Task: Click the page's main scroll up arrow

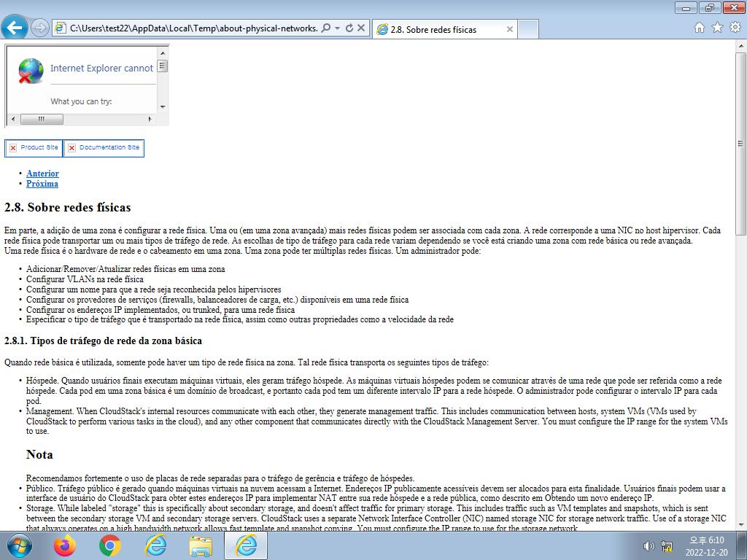Action: pyautogui.click(x=741, y=46)
